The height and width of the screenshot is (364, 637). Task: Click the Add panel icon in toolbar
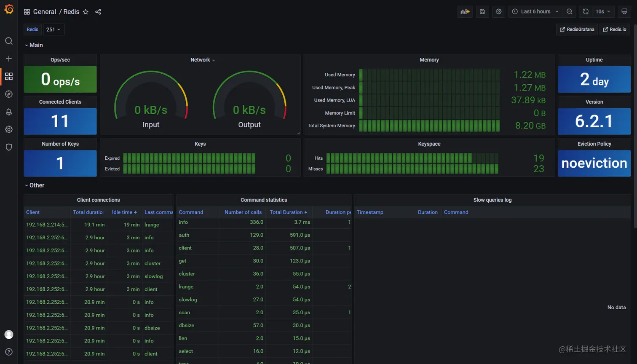coord(465,12)
